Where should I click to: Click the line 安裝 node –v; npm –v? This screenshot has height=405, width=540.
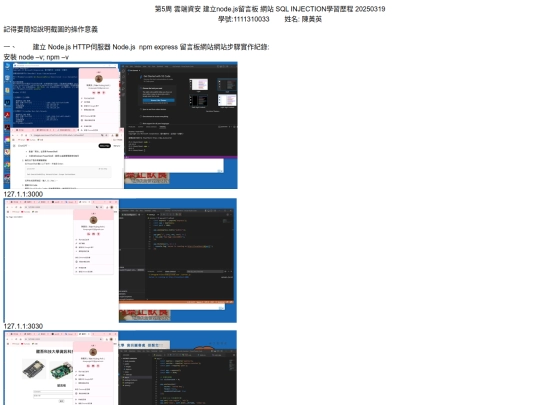coord(36,57)
